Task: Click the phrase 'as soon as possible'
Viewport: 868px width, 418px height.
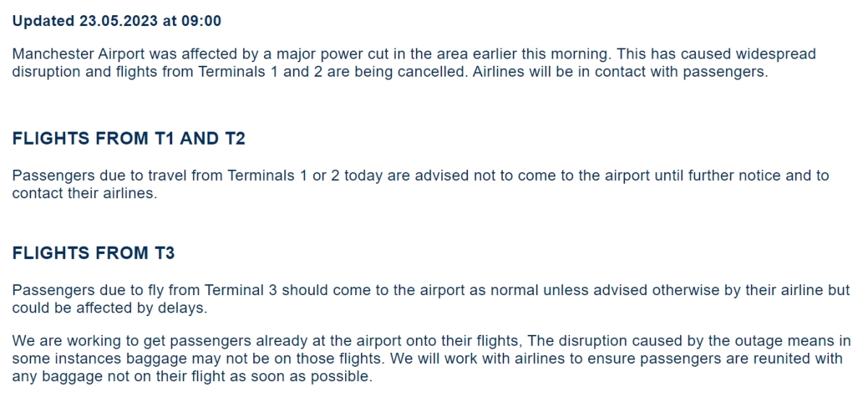Action: (305, 377)
